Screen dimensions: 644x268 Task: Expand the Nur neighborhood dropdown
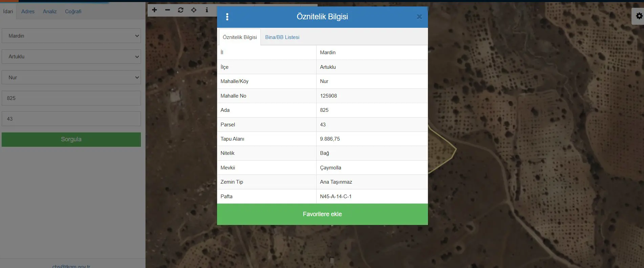point(71,77)
